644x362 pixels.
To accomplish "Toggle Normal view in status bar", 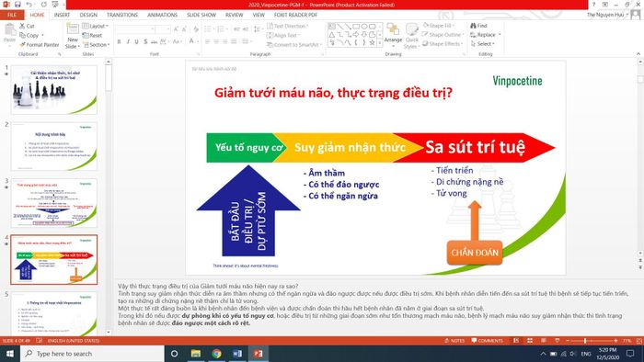I will (516, 341).
